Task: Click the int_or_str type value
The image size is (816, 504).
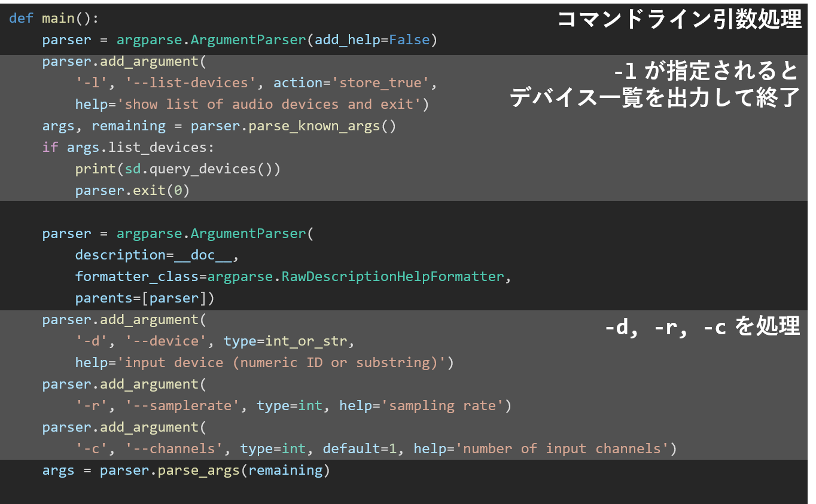Action: click(x=306, y=341)
